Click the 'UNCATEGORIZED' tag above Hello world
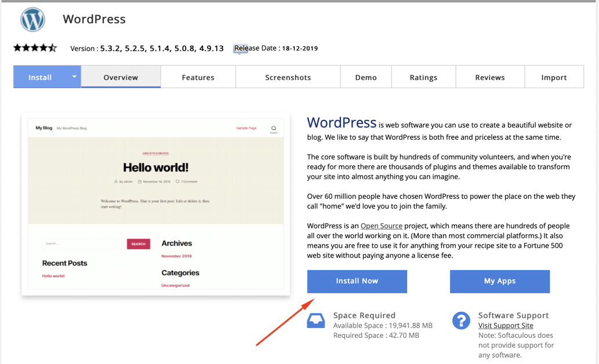The image size is (599, 364). point(155,153)
